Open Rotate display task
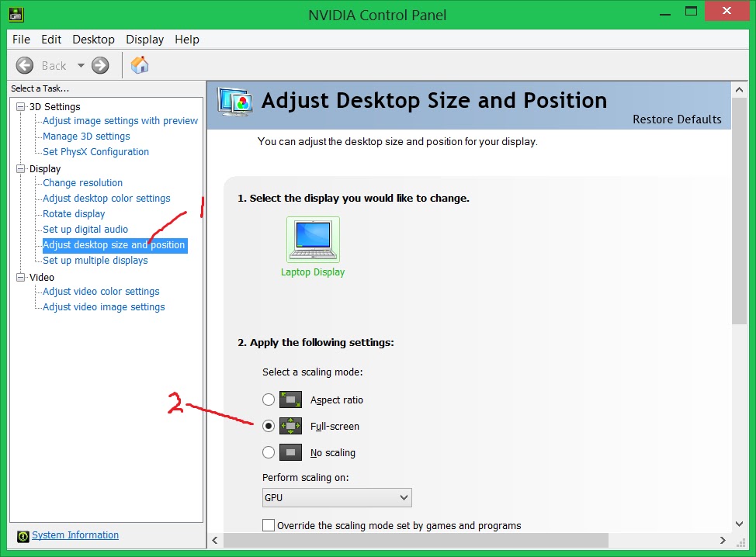The width and height of the screenshot is (756, 557). 74,213
